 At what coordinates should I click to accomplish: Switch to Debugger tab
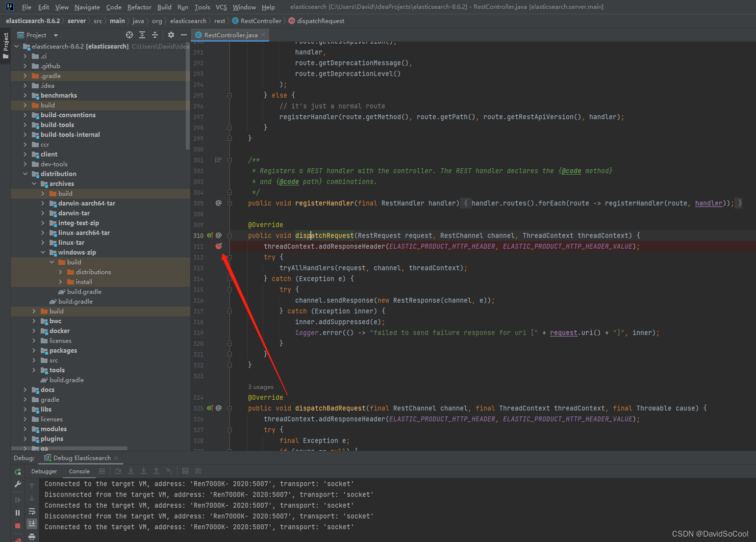pyautogui.click(x=44, y=471)
